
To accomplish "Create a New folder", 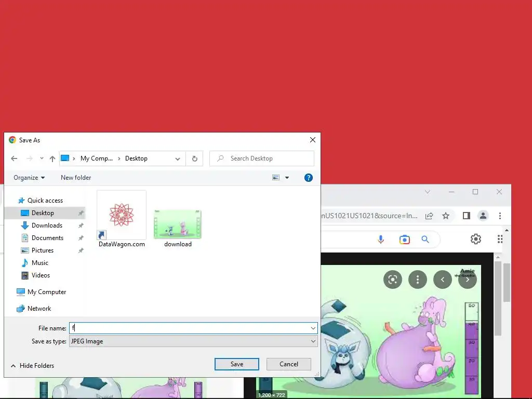I will pos(76,178).
